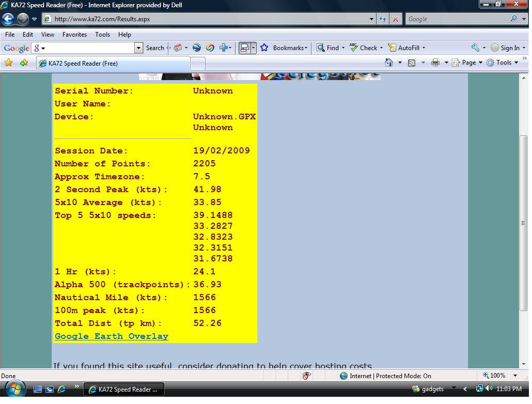Click the volume speaker icon in system tray
This screenshot has width=532, height=404.
[x=489, y=389]
